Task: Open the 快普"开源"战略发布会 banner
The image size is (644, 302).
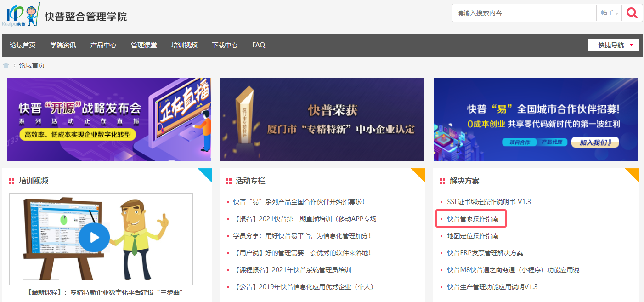Action: pyautogui.click(x=109, y=120)
